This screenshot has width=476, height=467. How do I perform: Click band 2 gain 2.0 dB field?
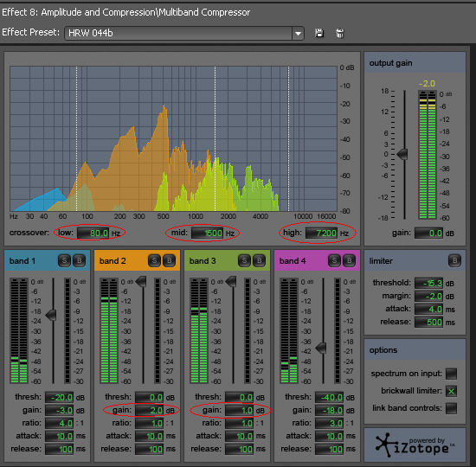pos(149,410)
